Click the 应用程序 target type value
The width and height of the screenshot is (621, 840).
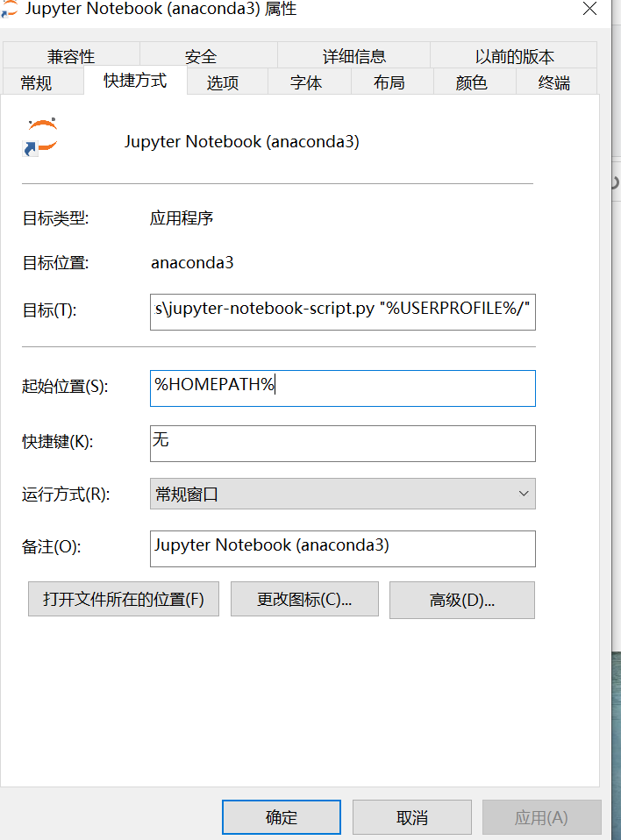182,218
